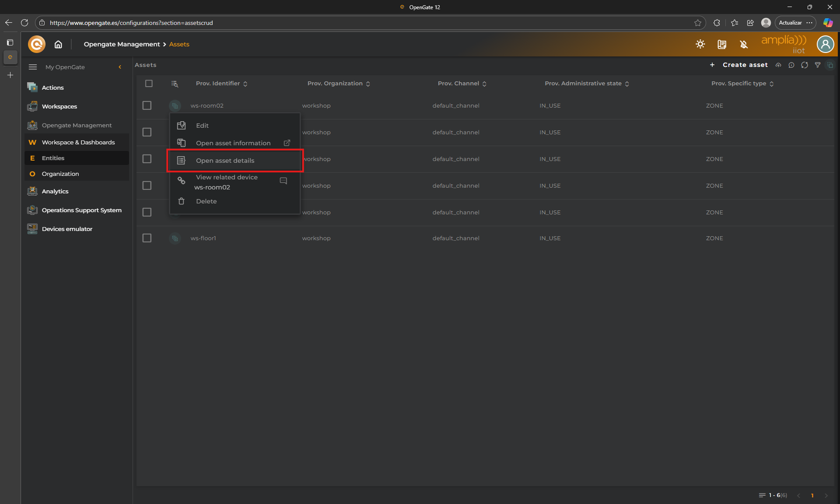Click the refresh assets list icon

[x=804, y=65]
